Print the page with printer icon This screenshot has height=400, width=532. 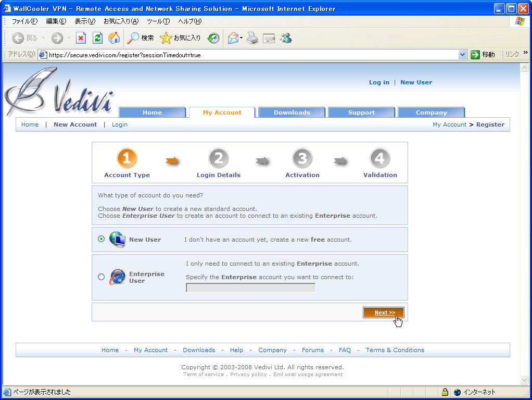pyautogui.click(x=252, y=38)
